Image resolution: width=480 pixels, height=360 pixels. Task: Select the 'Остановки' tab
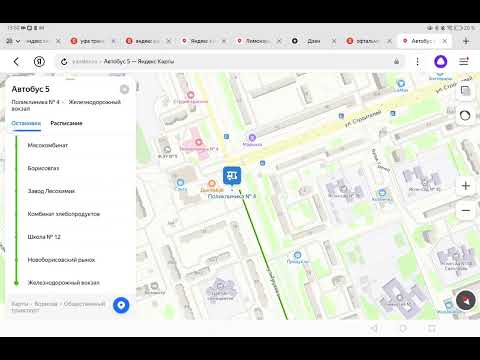click(26, 123)
